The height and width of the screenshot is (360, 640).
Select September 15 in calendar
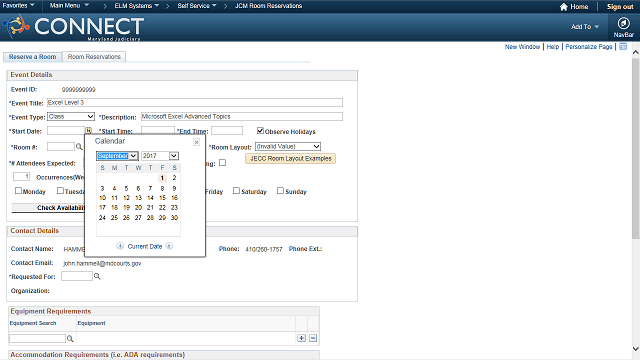[162, 198]
